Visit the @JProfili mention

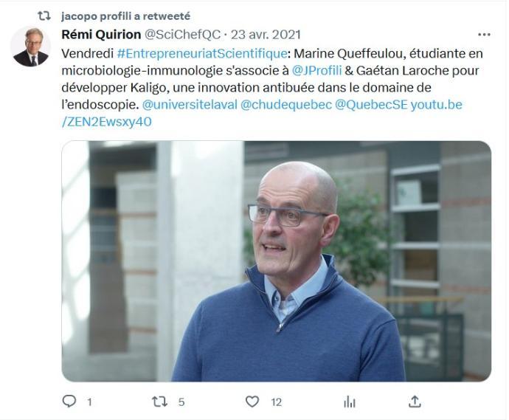pyautogui.click(x=316, y=70)
